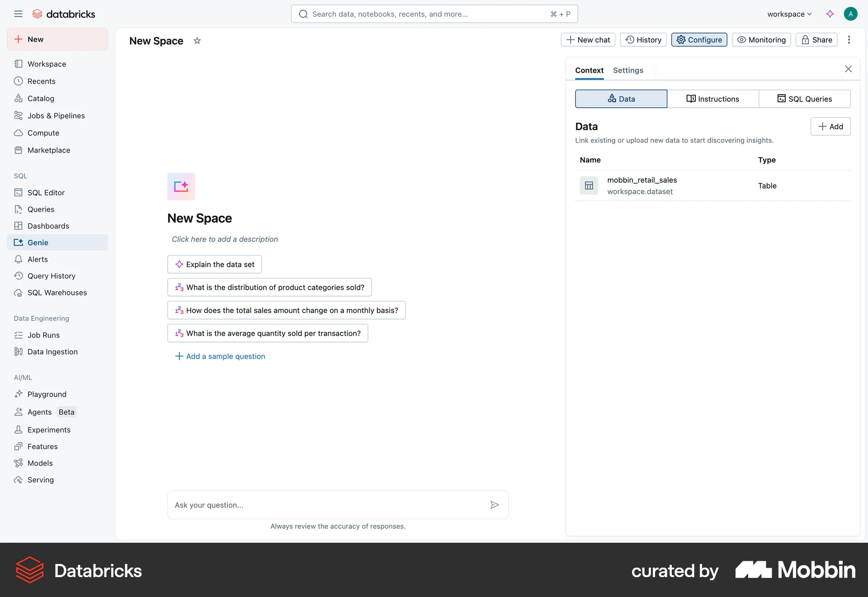
Task: Switch to the Settings tab
Action: [627, 70]
